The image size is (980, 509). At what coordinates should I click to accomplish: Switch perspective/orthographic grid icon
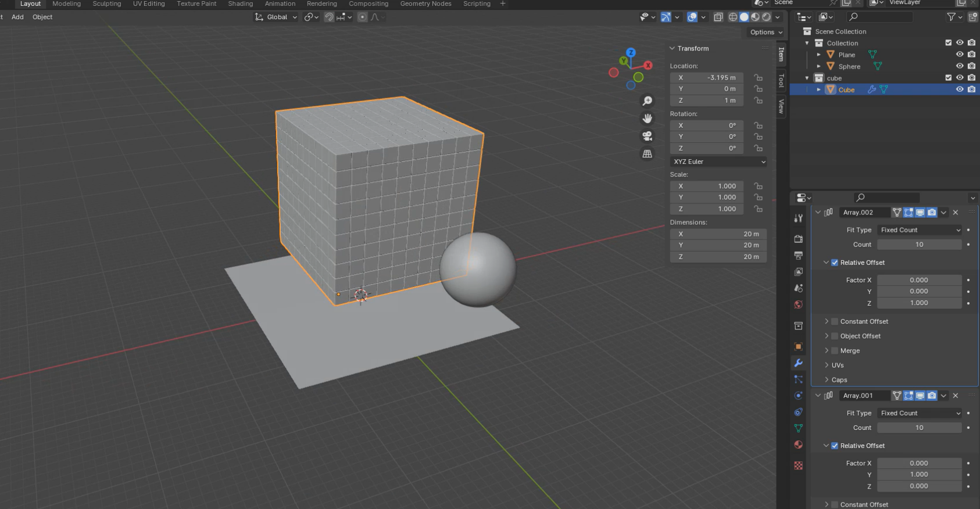point(647,154)
